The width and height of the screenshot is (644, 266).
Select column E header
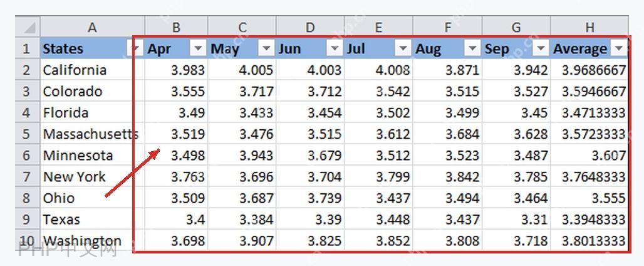378,27
